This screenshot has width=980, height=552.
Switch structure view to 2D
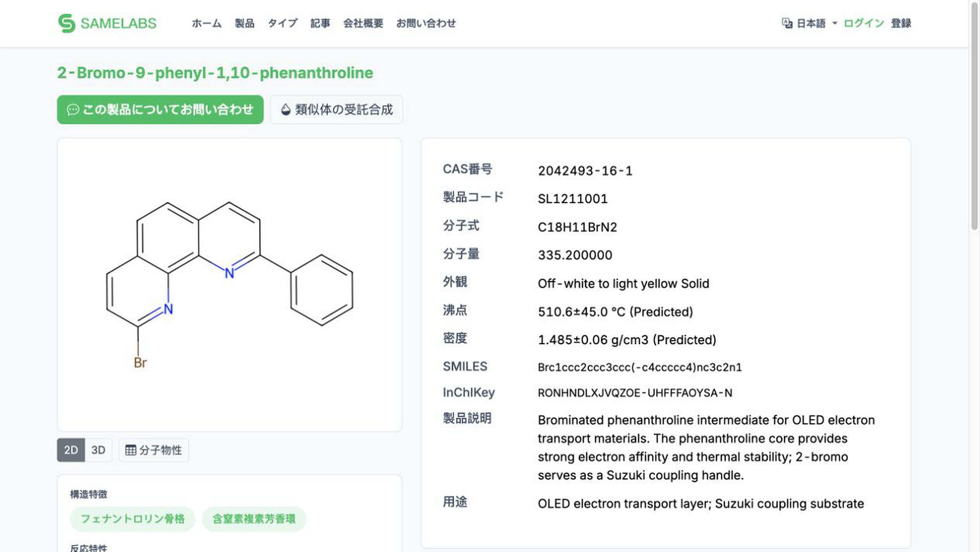tap(71, 450)
